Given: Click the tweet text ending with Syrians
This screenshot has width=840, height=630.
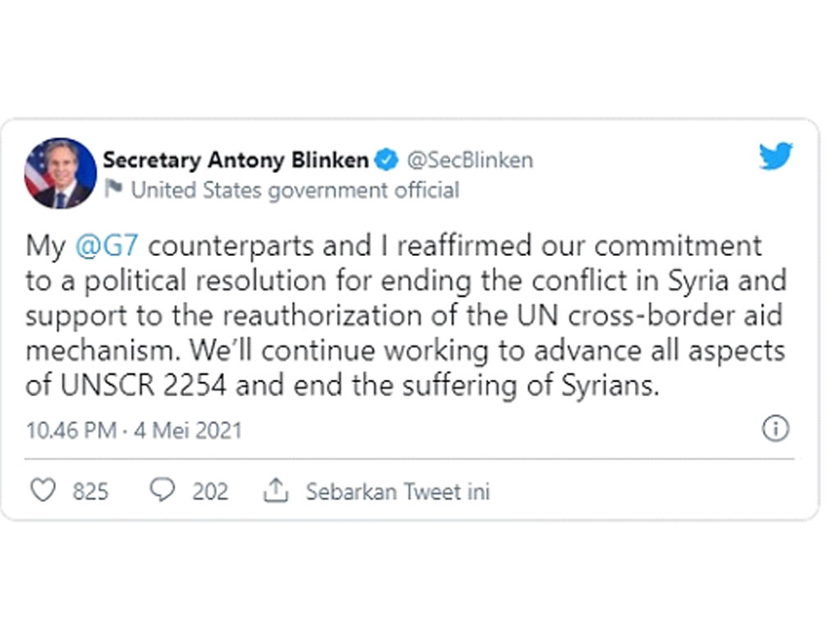Looking at the screenshot, I should point(342,386).
